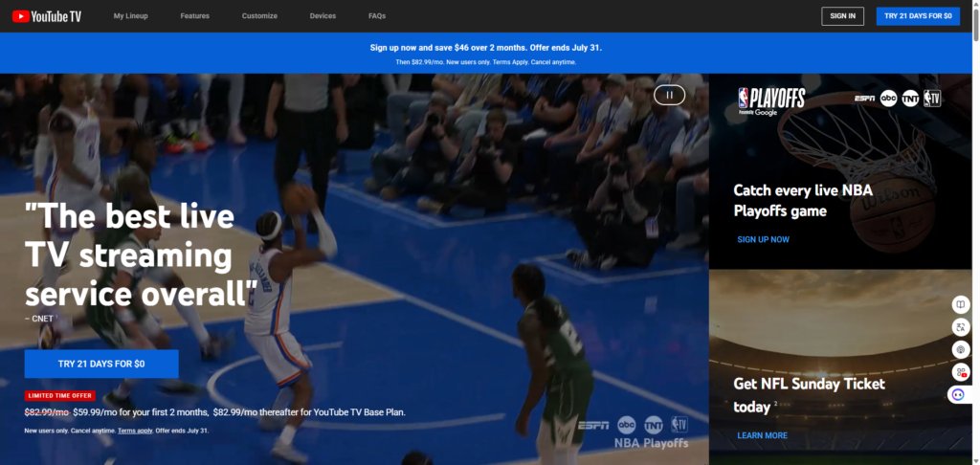The width and height of the screenshot is (980, 465).
Task: Open the Devices menu item
Action: click(x=323, y=16)
